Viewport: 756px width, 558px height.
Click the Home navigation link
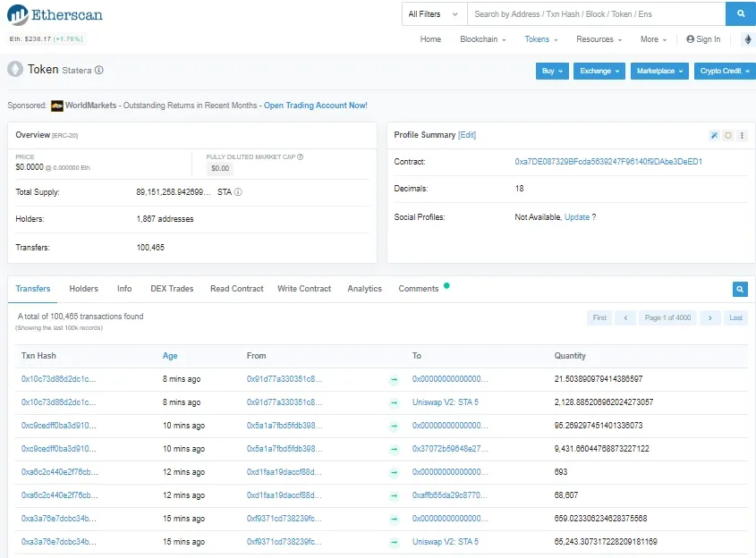(430, 39)
